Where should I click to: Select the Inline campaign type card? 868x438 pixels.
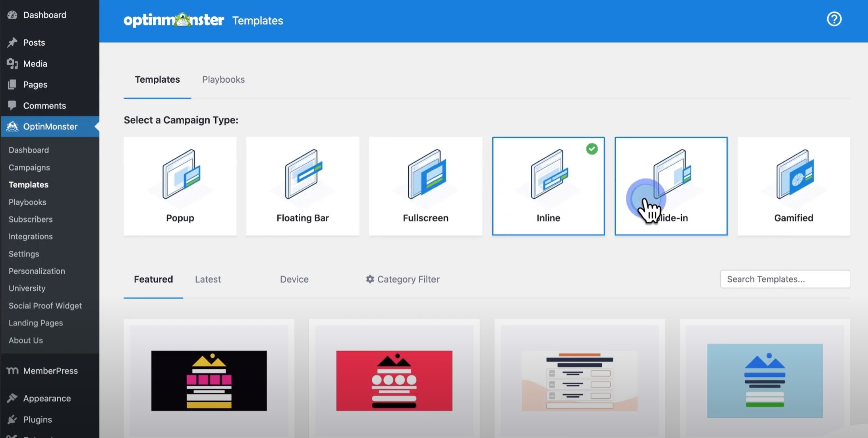tap(548, 186)
